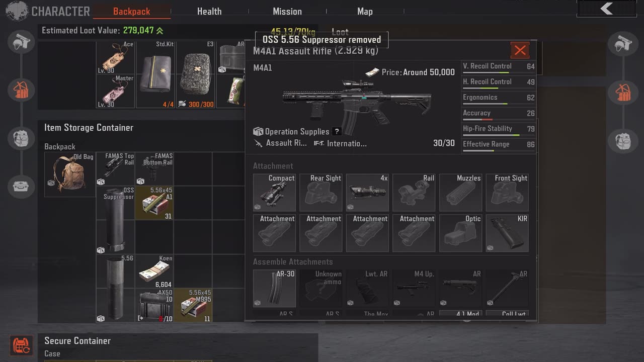This screenshot has height=362, width=644.
Task: Expand the Estimated Loot Value arrows
Action: click(160, 31)
